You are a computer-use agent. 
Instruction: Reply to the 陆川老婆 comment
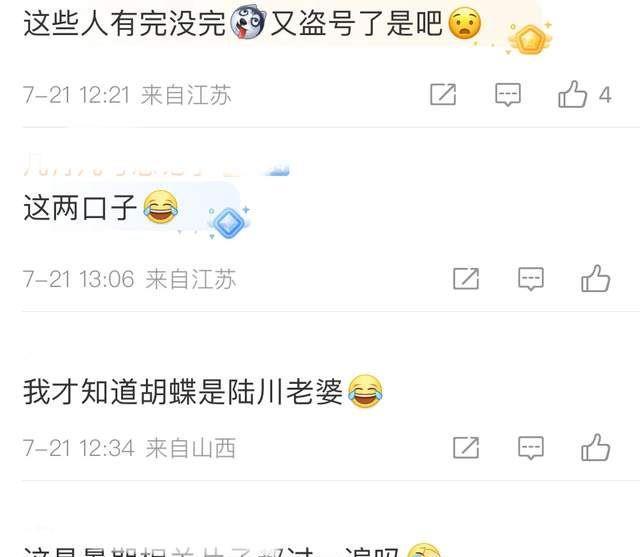point(531,448)
